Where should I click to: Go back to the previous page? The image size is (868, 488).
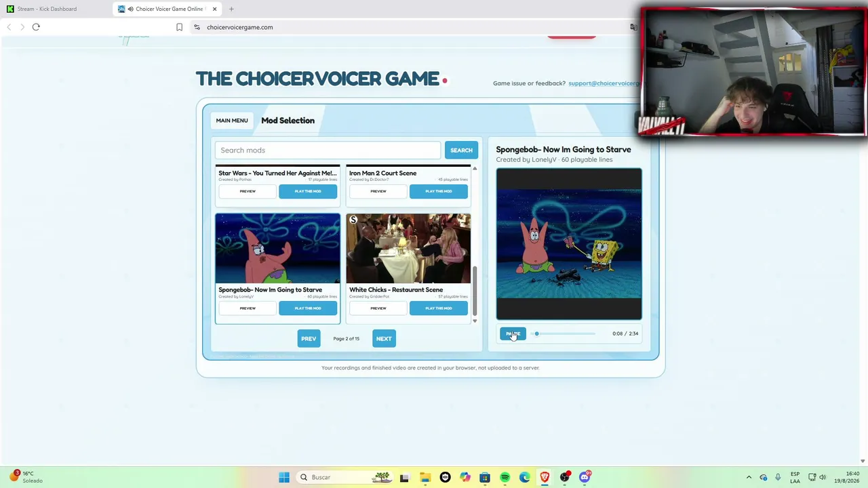point(9,27)
